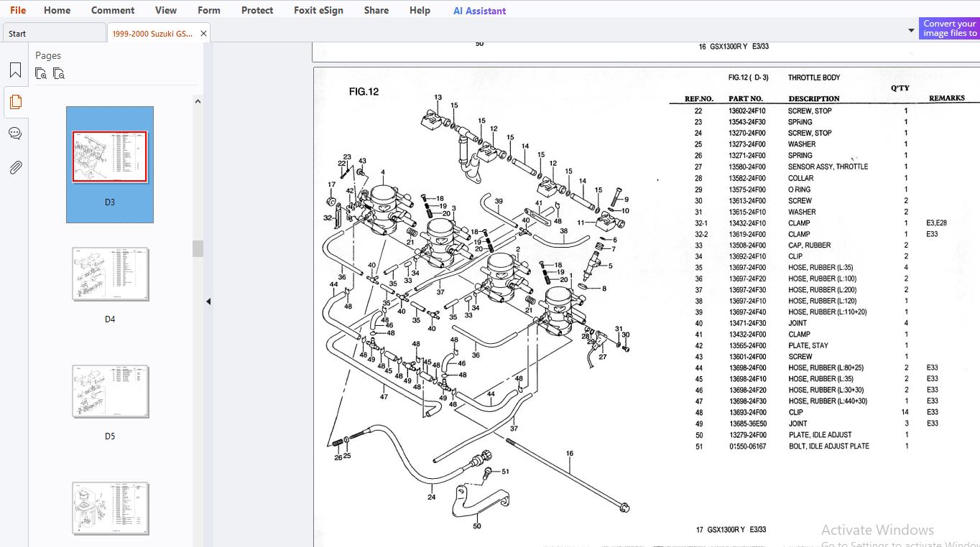Click part number 13602-24F10
Screen dimensions: 980x547
747,111
